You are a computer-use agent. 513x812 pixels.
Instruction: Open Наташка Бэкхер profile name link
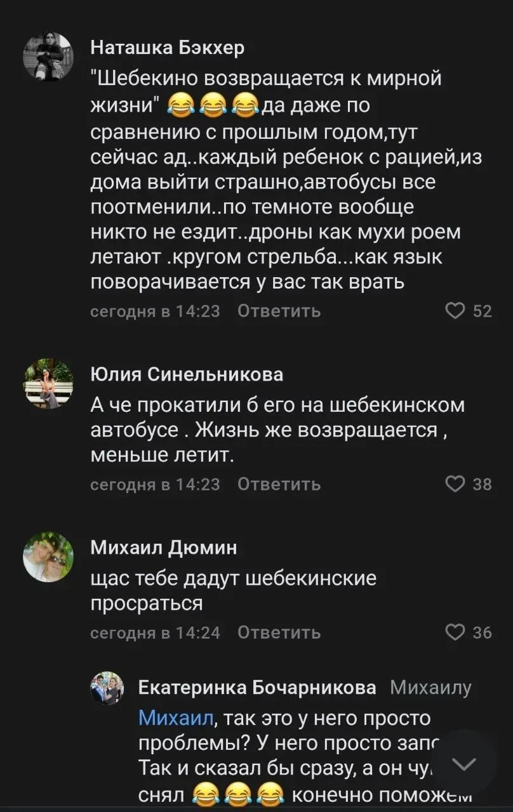click(168, 48)
